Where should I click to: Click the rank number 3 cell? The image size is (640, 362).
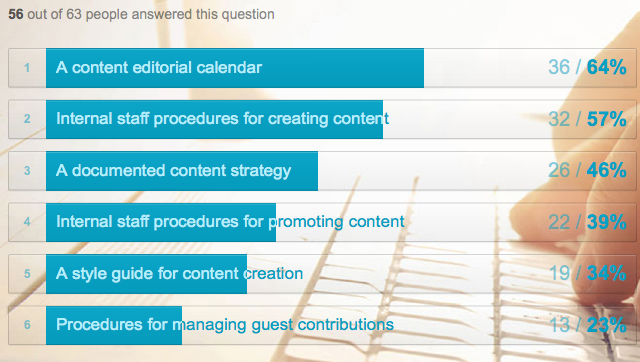27,171
